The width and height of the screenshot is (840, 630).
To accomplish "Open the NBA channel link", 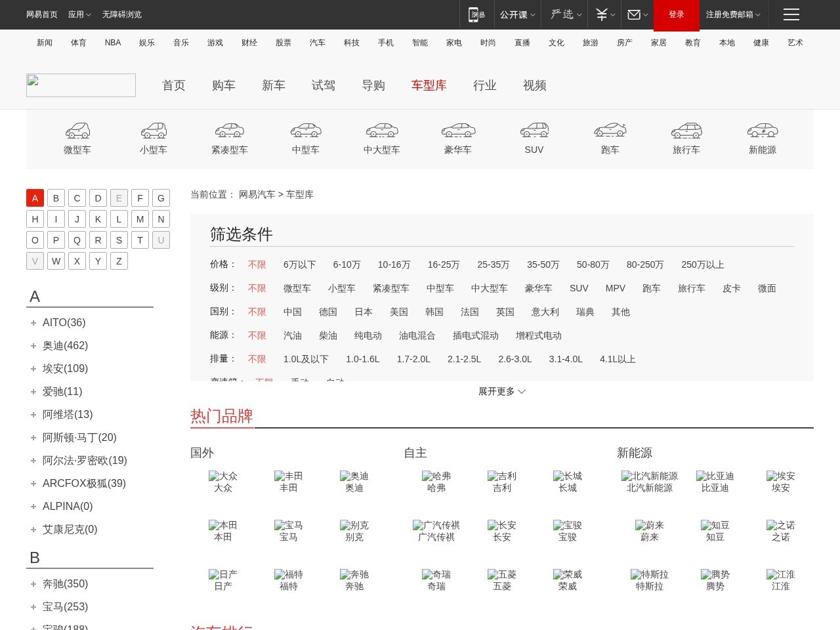I will (x=113, y=43).
